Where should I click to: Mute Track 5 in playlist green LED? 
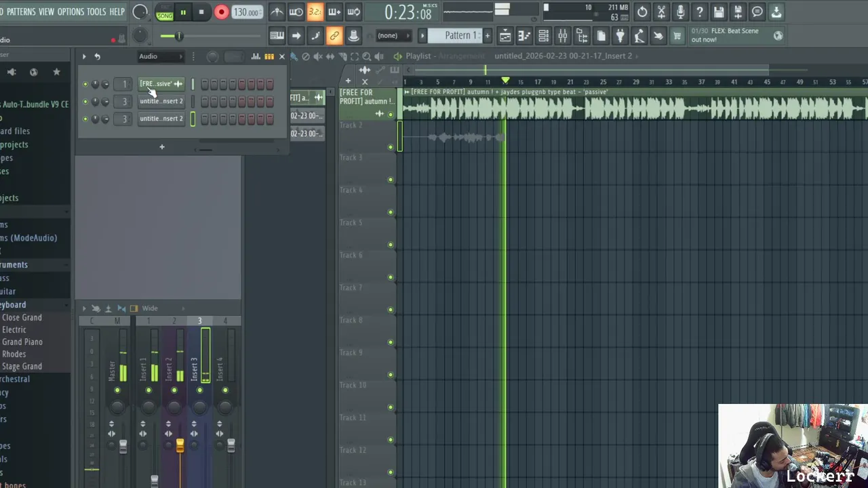coord(391,245)
